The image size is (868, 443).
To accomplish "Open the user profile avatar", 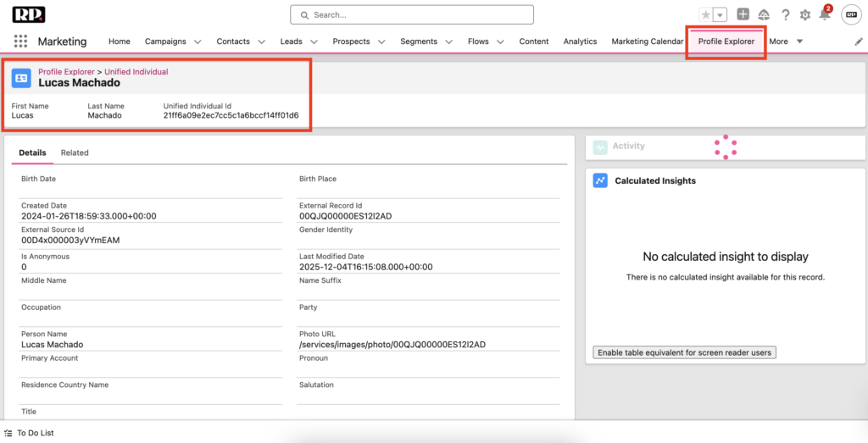I will point(851,15).
